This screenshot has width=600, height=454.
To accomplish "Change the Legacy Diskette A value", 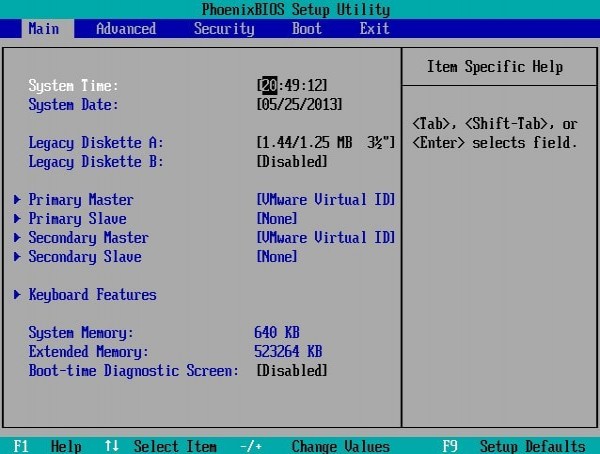I will tap(325, 143).
